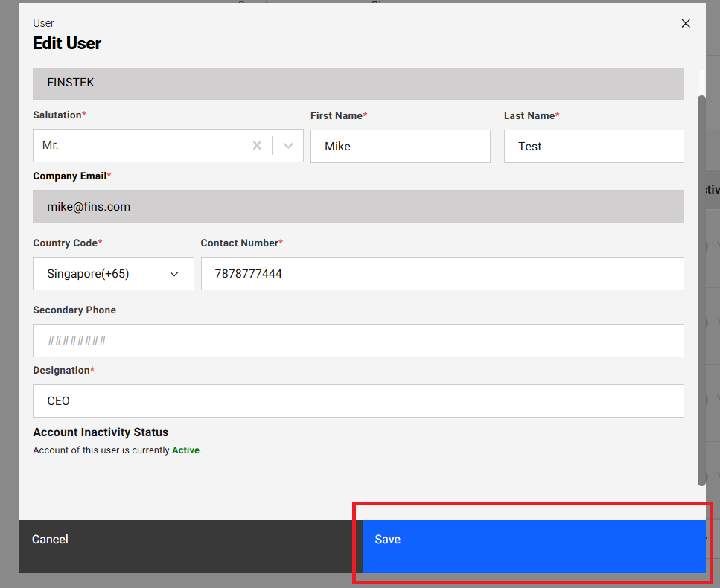
Task: Open the Singapore(+65) country code dropdown
Action: (x=113, y=274)
